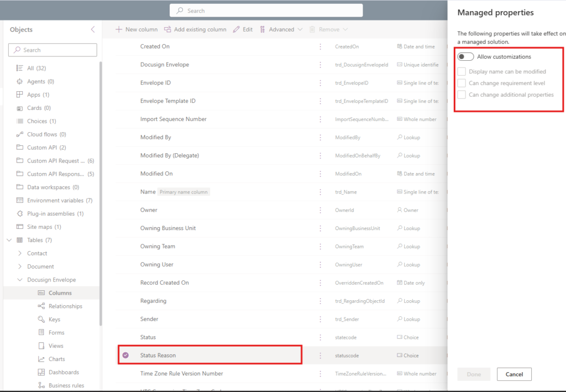Screen dimensions: 566x392
Task: Click the New column plus icon
Action: click(x=119, y=29)
